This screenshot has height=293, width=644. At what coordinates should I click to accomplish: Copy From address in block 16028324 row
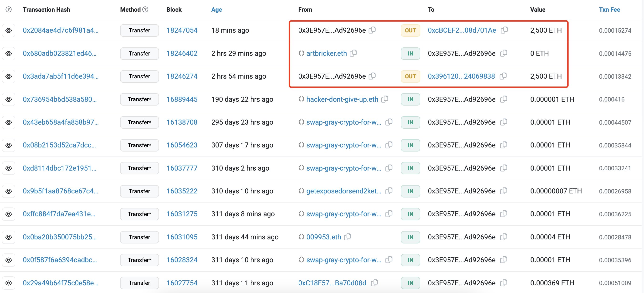pos(389,260)
